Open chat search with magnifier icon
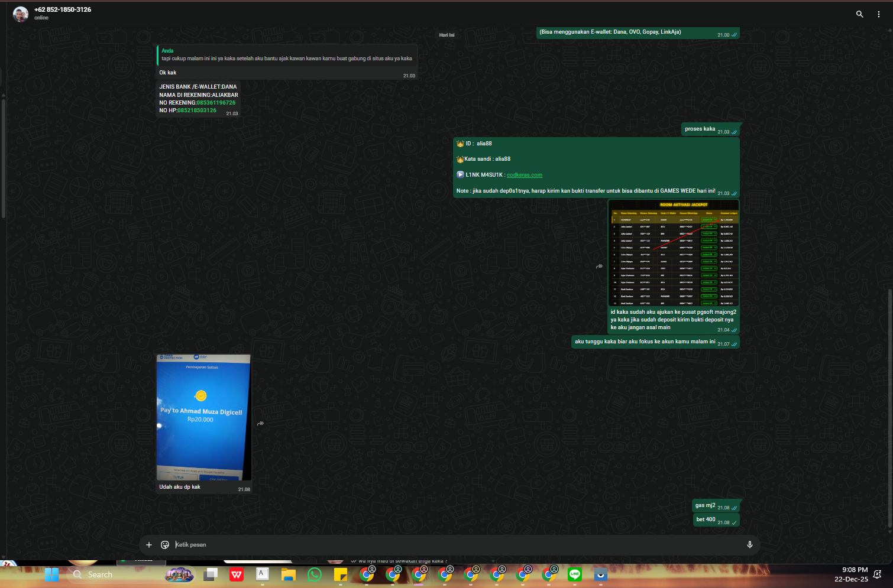Screen dimensions: 893x588 click(x=859, y=14)
